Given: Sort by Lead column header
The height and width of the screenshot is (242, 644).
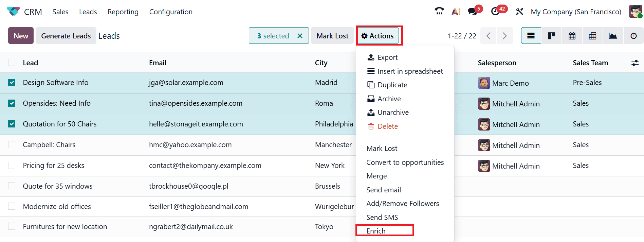Looking at the screenshot, I should click(x=30, y=63).
